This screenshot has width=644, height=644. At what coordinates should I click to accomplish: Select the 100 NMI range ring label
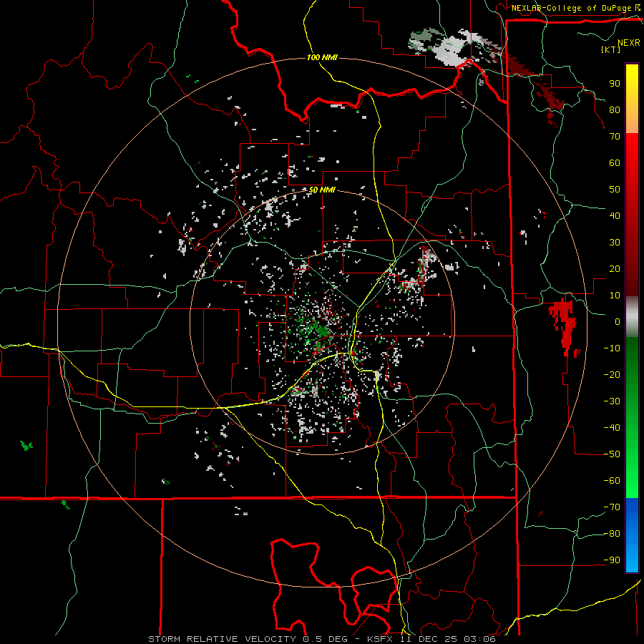point(322,57)
